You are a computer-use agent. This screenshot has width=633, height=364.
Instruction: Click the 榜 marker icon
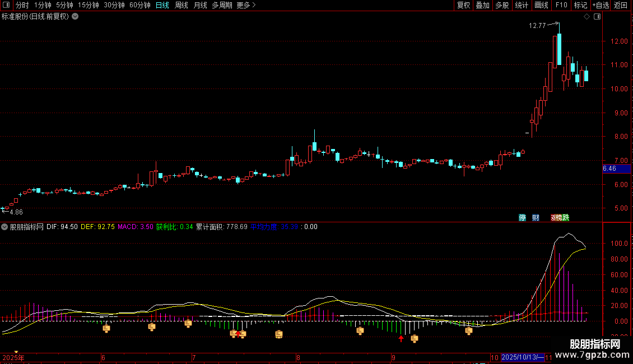[559, 217]
